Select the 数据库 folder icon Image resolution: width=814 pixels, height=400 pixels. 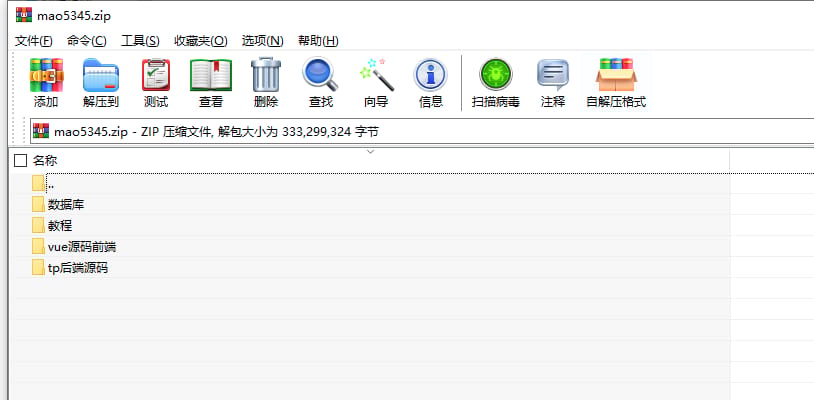tap(38, 204)
